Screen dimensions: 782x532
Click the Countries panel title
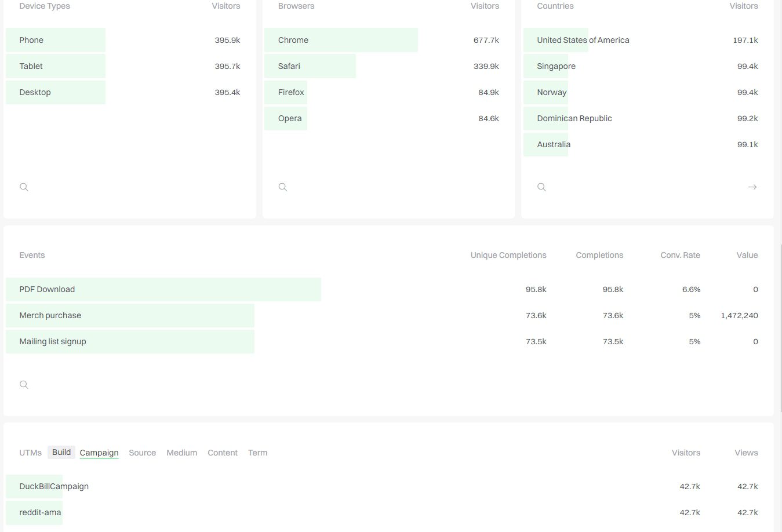click(x=555, y=6)
